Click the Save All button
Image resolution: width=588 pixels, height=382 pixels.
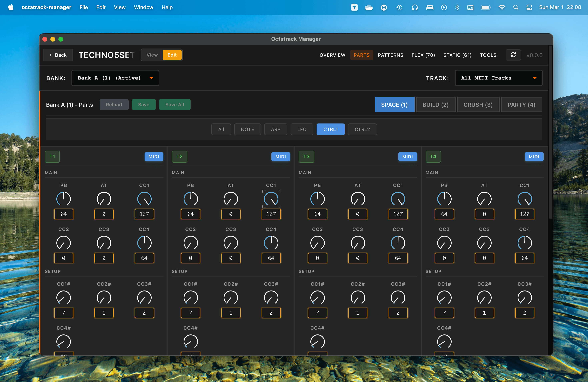(175, 104)
